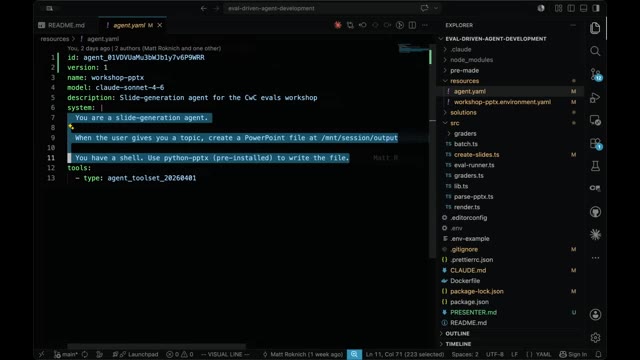The image size is (640, 360).
Task: Show additional activity bar views ellipsis
Action: point(595,258)
